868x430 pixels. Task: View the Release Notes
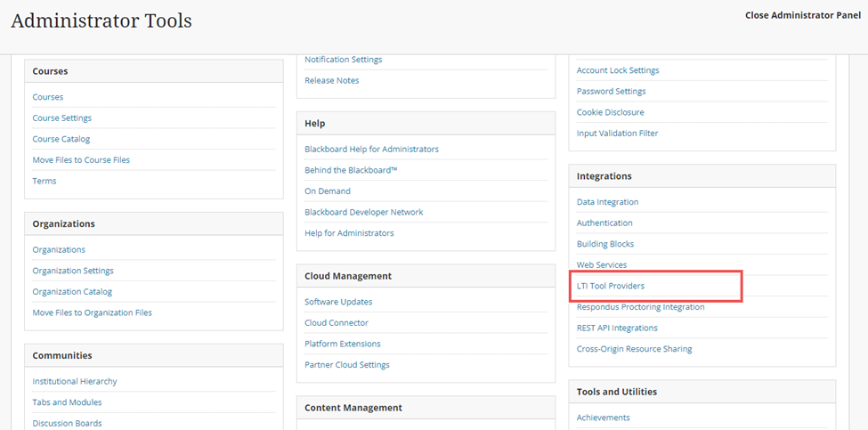tap(331, 80)
